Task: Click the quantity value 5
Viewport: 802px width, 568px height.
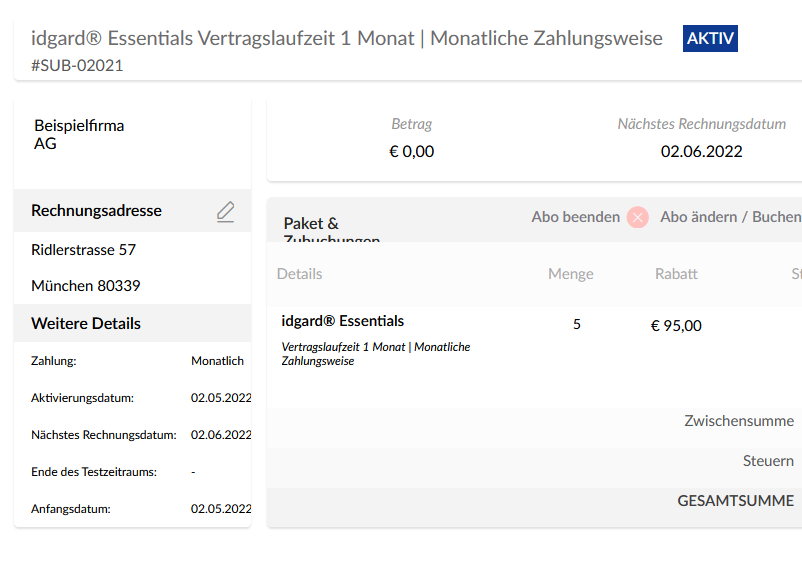Action: pos(576,325)
